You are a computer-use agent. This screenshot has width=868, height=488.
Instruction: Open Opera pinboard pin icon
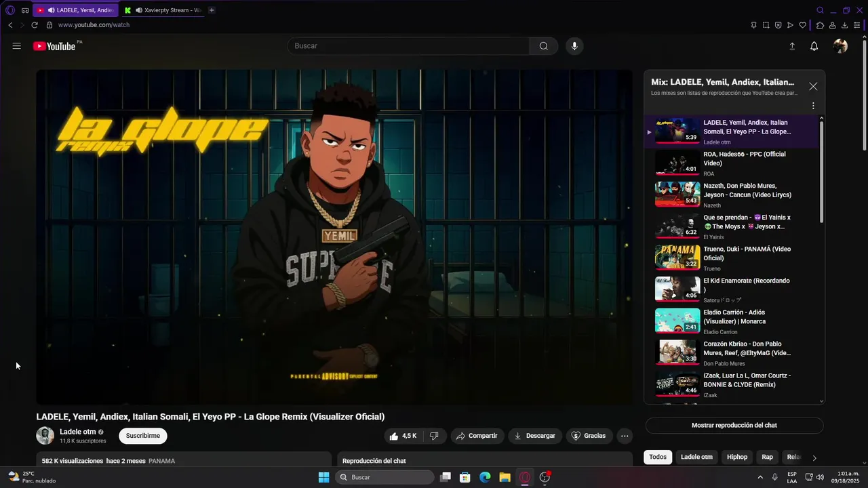(753, 25)
